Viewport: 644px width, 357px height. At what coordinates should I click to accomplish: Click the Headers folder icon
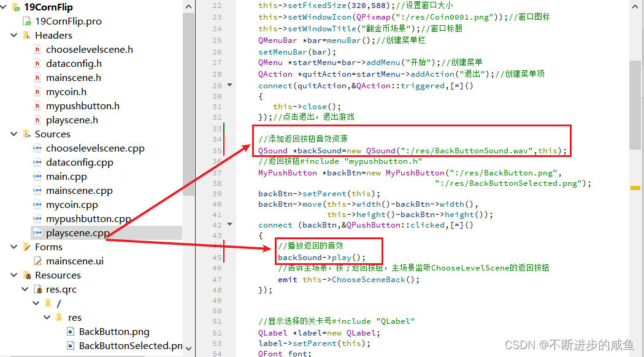point(27,36)
